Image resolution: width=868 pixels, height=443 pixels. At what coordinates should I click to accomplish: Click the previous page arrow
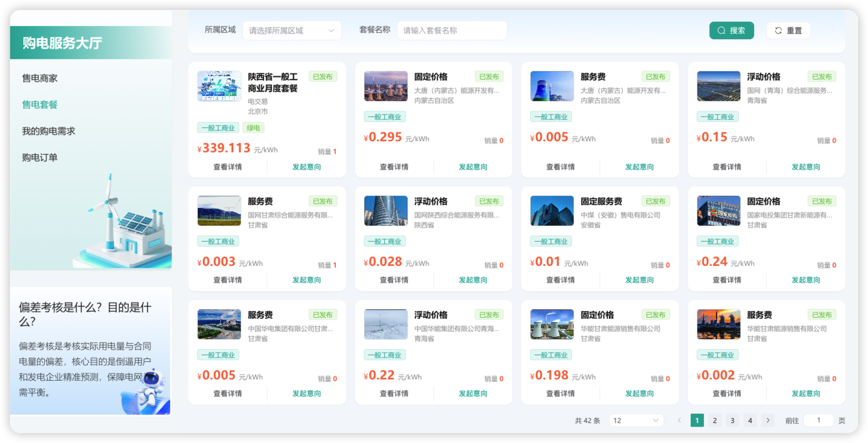tap(680, 420)
